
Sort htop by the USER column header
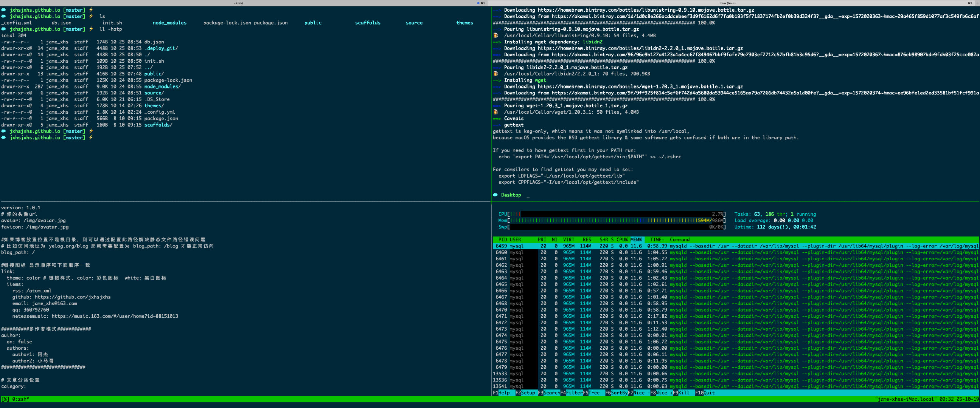[515, 240]
